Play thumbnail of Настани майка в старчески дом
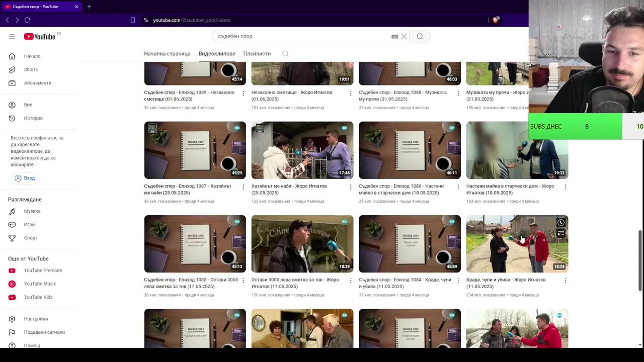The width and height of the screenshot is (644, 362). (x=517, y=150)
